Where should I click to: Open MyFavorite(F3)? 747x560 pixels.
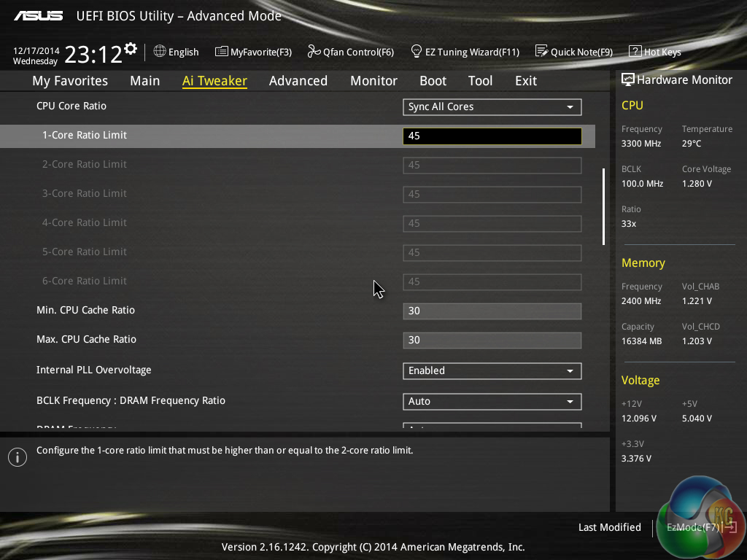pyautogui.click(x=253, y=52)
